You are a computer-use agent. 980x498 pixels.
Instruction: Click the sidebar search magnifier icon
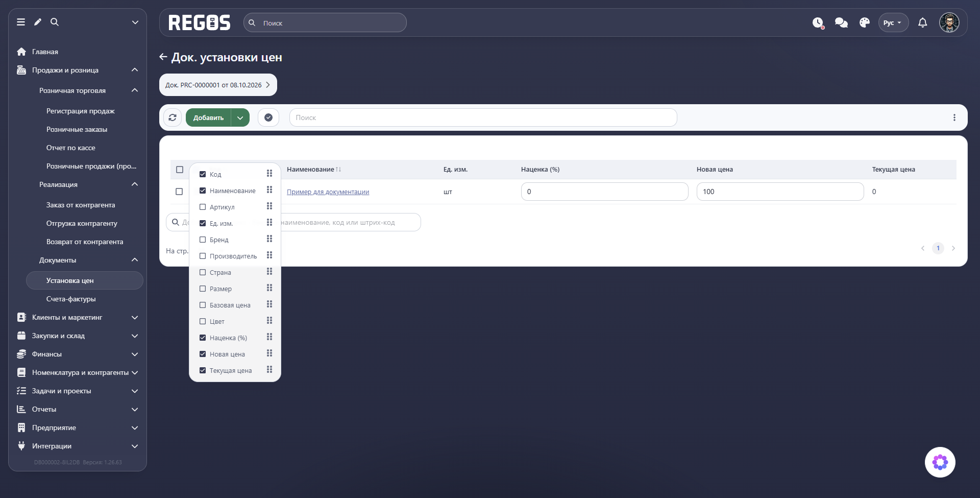point(55,22)
